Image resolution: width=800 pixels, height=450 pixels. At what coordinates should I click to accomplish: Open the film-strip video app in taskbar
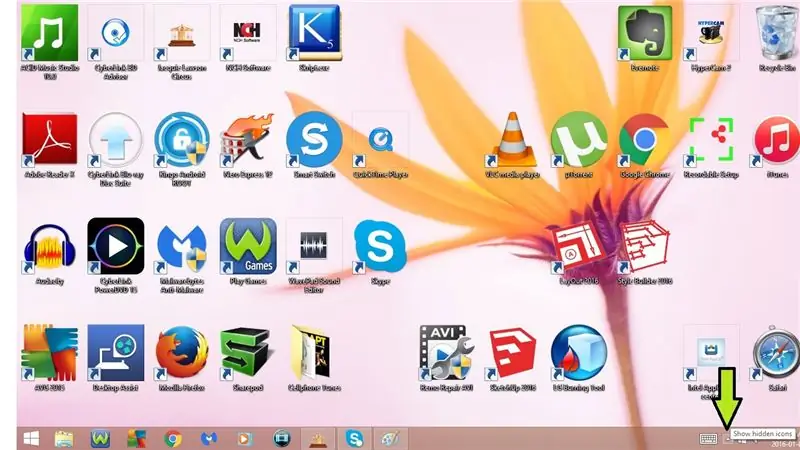click(x=282, y=439)
